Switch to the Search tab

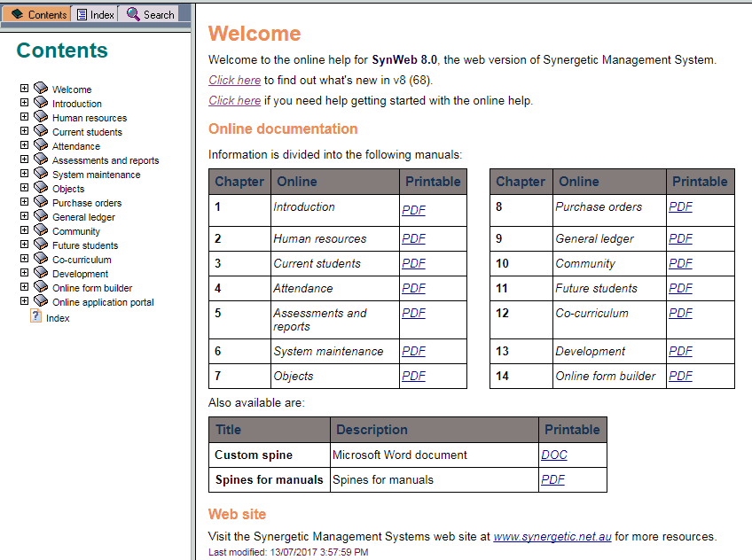click(150, 14)
